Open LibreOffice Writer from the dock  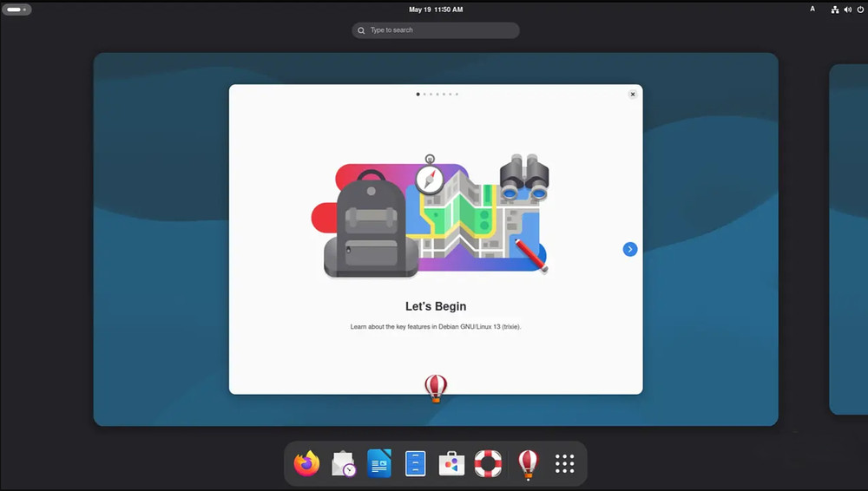tap(379, 463)
